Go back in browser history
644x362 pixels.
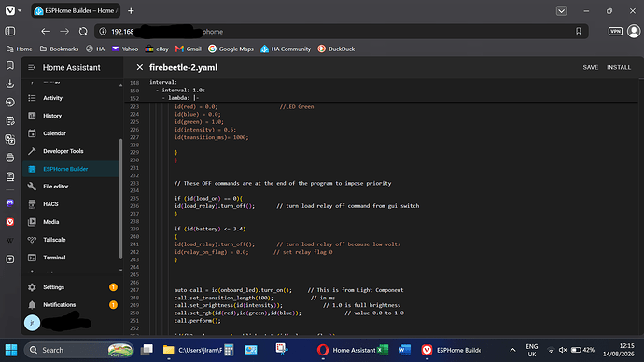pos(46,31)
